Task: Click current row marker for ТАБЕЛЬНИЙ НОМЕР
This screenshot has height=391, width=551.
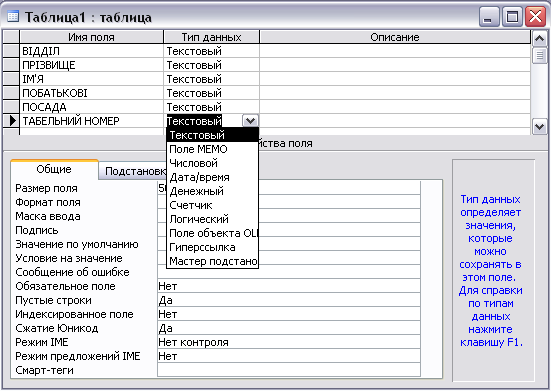Action: coord(11,121)
